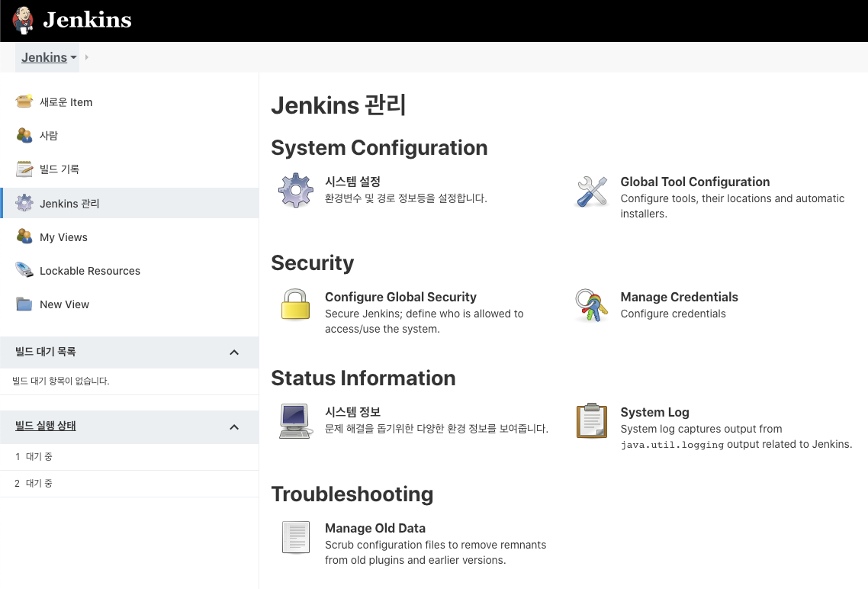Click the System Log clipboard icon
This screenshot has width=868, height=589.
click(x=592, y=420)
